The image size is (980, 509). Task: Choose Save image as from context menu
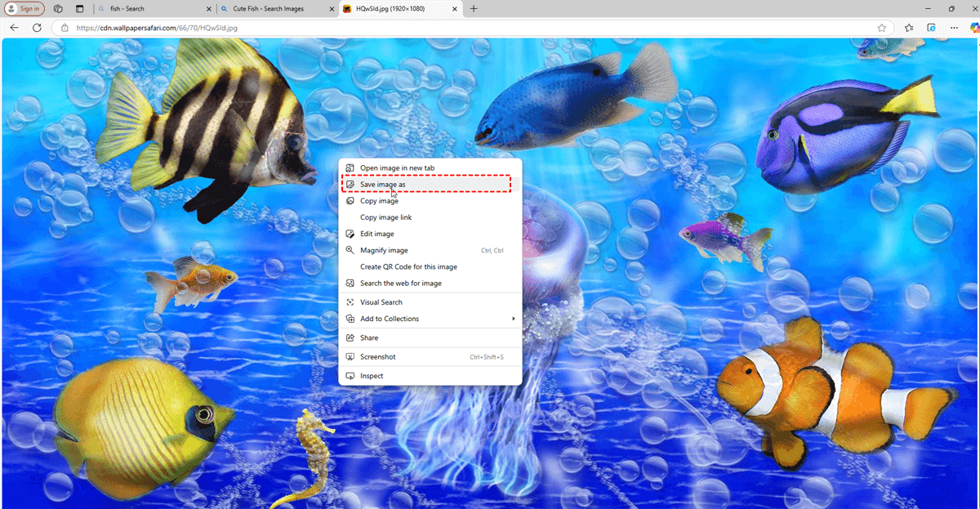(x=383, y=185)
